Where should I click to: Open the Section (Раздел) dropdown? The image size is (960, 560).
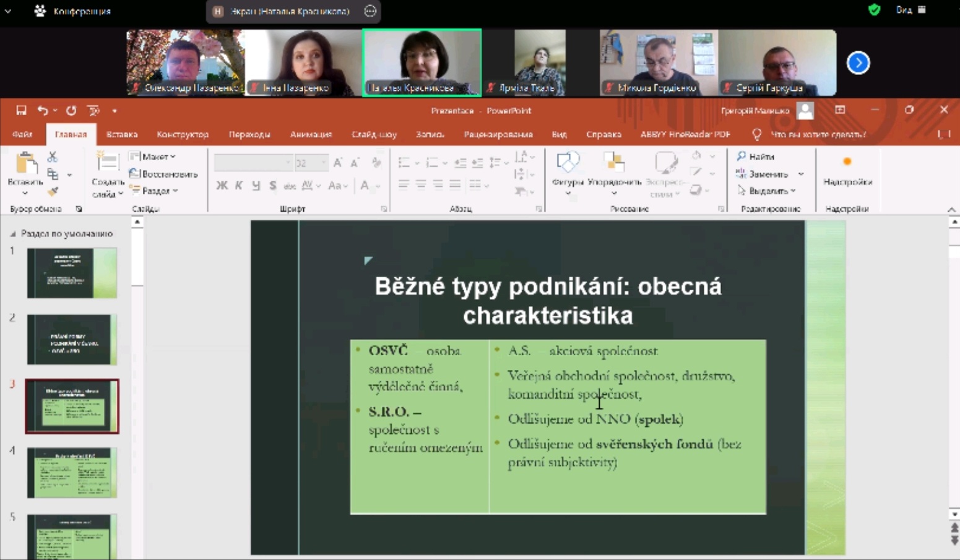(x=155, y=191)
